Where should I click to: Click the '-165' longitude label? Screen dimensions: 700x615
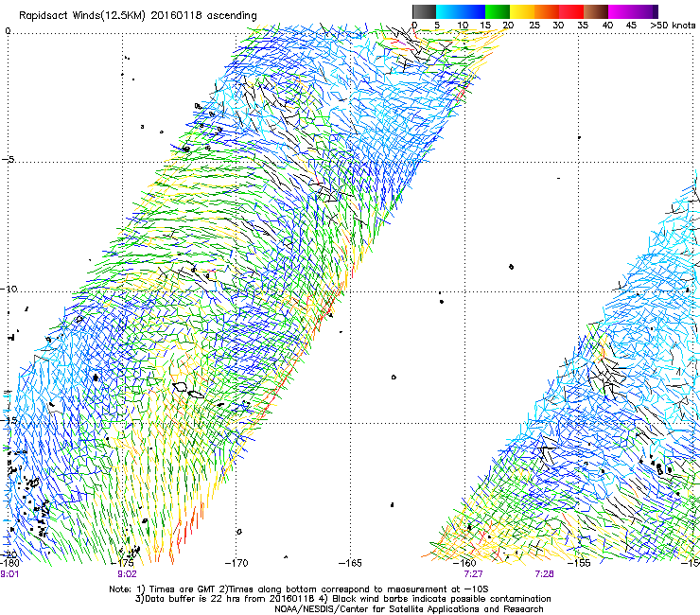point(350,563)
